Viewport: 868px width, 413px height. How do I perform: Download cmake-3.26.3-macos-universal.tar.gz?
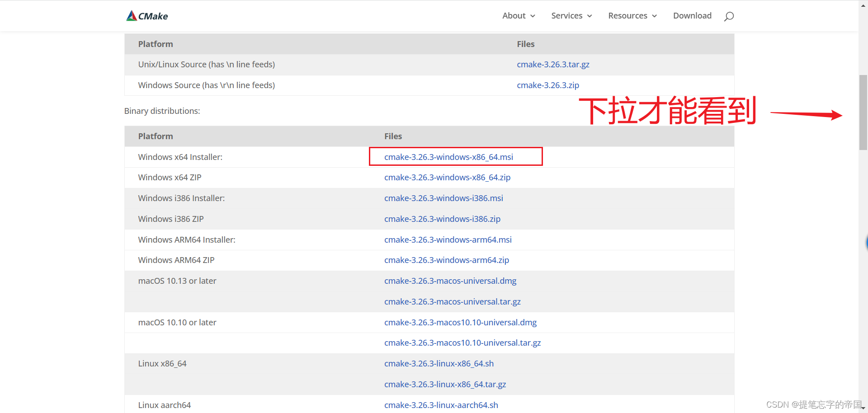click(453, 302)
